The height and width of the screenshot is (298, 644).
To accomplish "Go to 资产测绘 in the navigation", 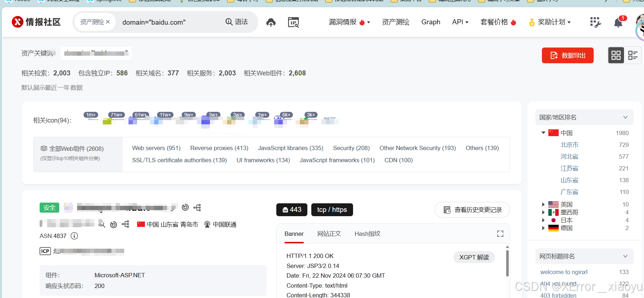I will [x=396, y=22].
